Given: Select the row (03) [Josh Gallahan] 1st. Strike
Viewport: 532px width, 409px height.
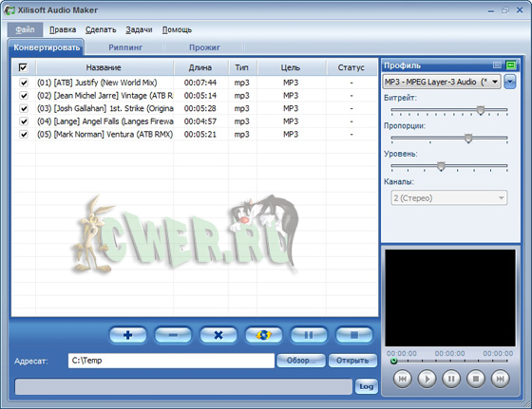Looking at the screenshot, I should click(195, 108).
